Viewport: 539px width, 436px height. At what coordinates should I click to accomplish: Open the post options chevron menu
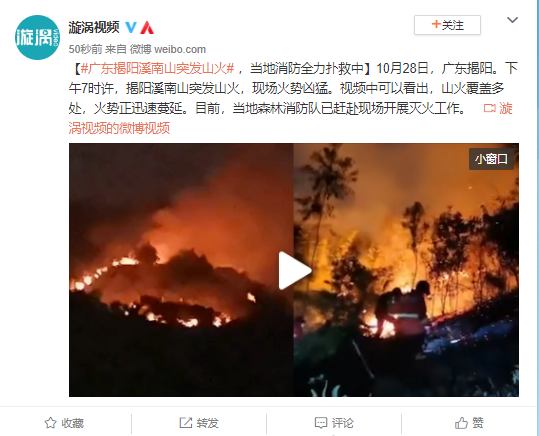[x=512, y=20]
